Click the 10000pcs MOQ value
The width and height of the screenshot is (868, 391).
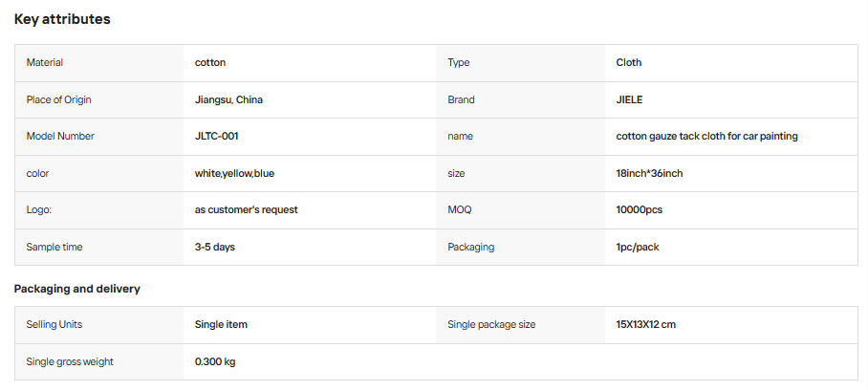pyautogui.click(x=640, y=210)
